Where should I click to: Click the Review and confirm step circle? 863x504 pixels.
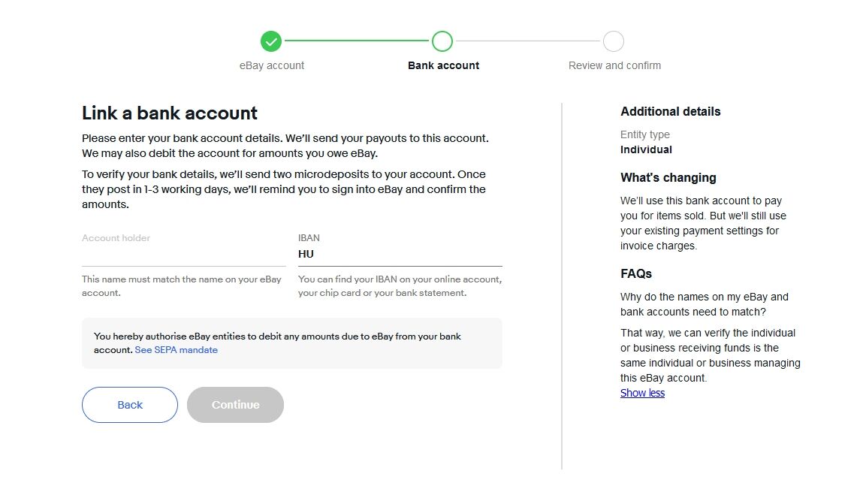[614, 41]
